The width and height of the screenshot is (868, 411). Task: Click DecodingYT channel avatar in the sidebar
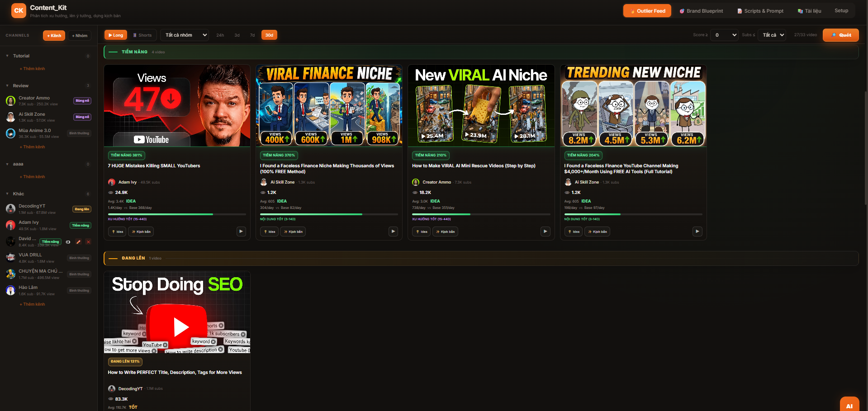click(10, 209)
